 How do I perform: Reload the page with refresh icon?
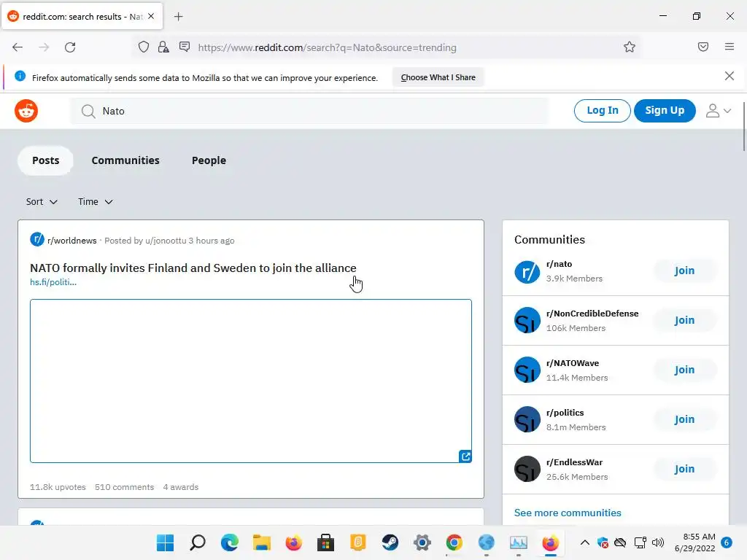pos(70,47)
